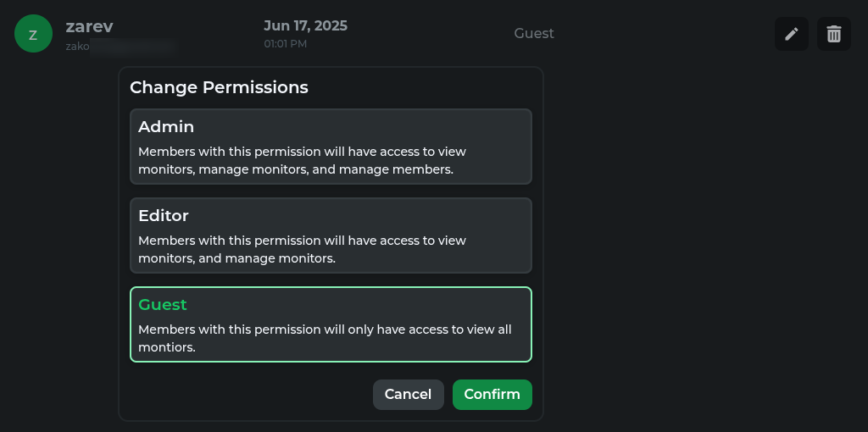Viewport: 868px width, 432px height.
Task: Click the Admin permission description text
Action: tap(303, 160)
